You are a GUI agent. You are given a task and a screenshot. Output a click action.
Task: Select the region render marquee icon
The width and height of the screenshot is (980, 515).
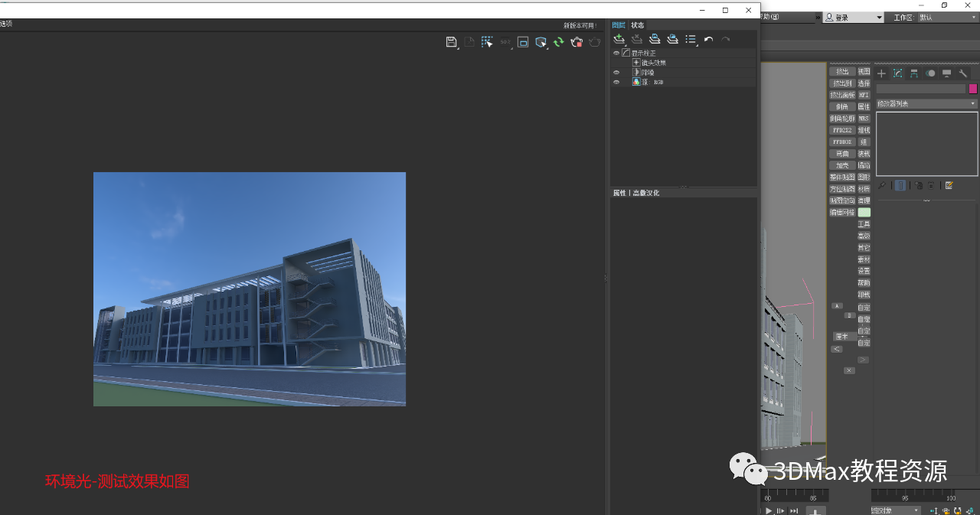click(487, 42)
